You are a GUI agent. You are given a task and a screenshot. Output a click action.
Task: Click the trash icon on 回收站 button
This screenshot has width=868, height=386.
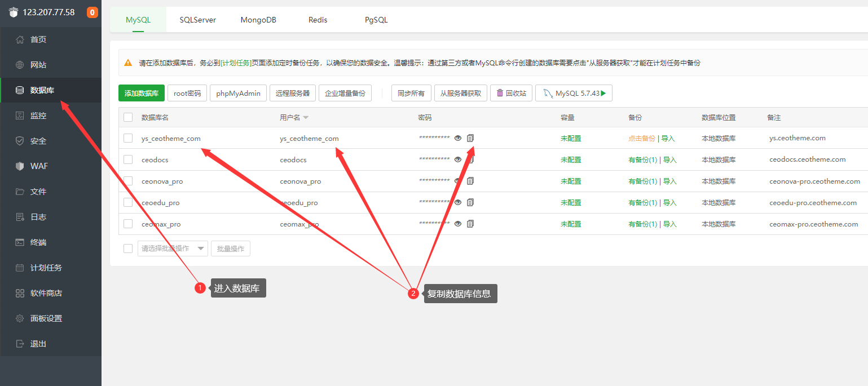pos(500,93)
